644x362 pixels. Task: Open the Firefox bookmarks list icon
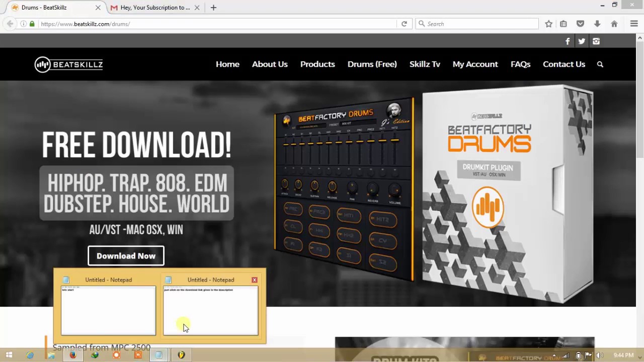pyautogui.click(x=563, y=24)
